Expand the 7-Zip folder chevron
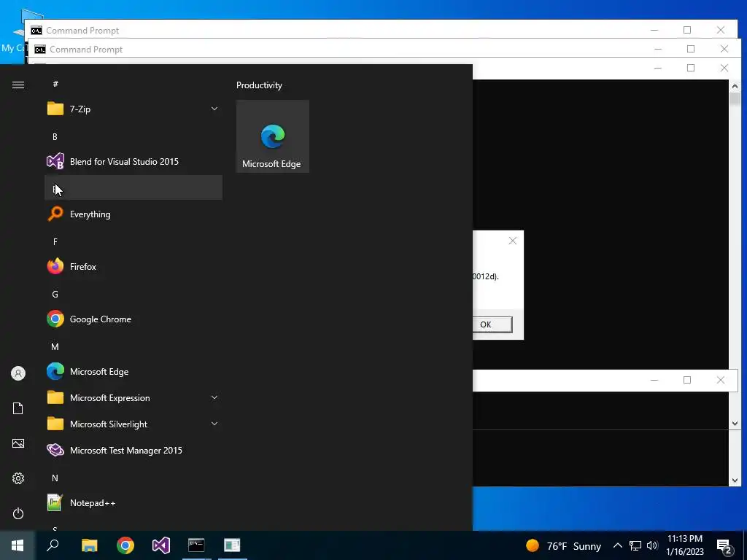Image resolution: width=747 pixels, height=560 pixels. (214, 109)
